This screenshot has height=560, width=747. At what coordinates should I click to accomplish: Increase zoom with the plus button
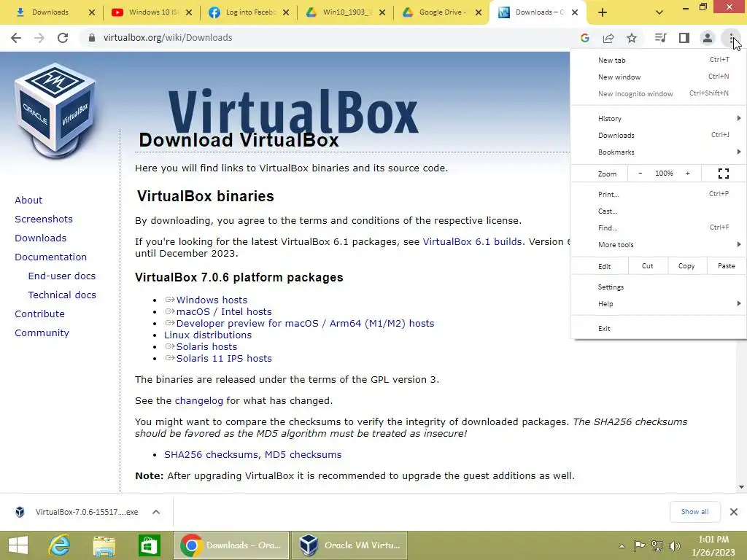[687, 174]
